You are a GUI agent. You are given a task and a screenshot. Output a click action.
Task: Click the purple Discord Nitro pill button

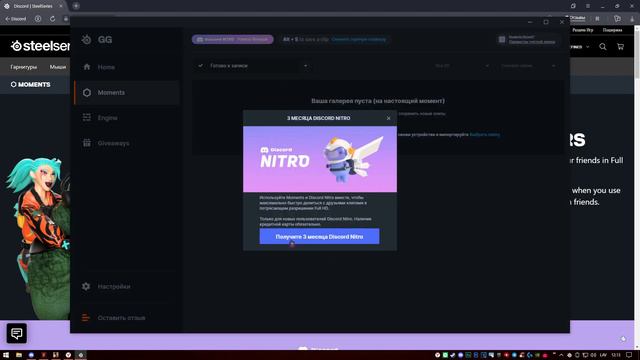tap(233, 39)
